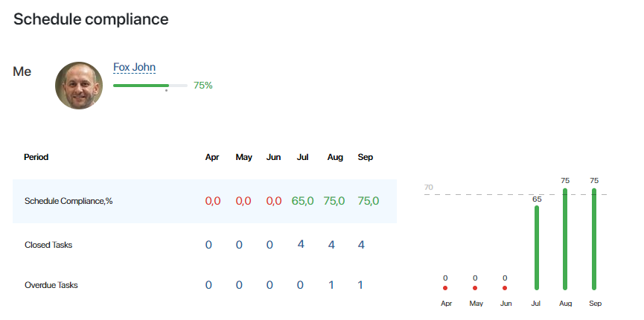This screenshot has height=320, width=644.
Task: Click the Closed Tasks row label
Action: click(x=48, y=245)
